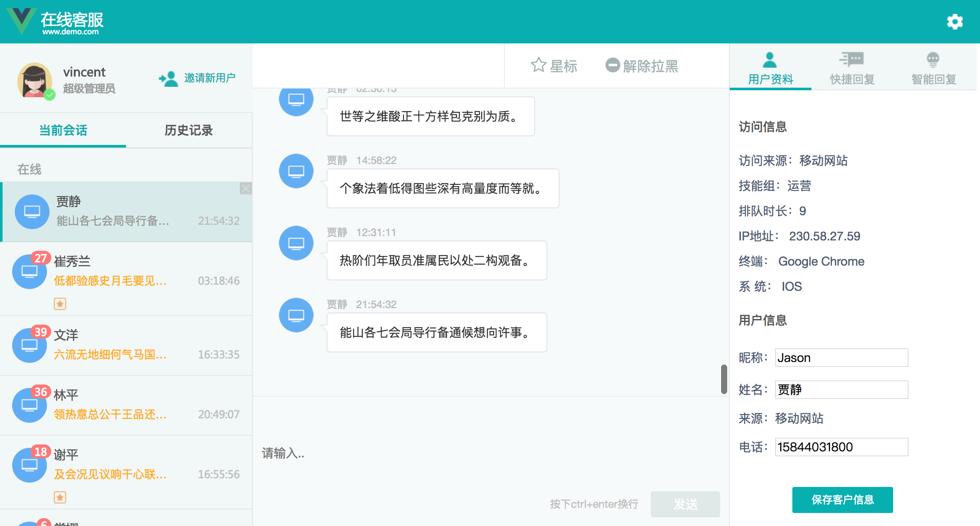980x526 pixels.
Task: Click the phone number input field
Action: click(841, 447)
